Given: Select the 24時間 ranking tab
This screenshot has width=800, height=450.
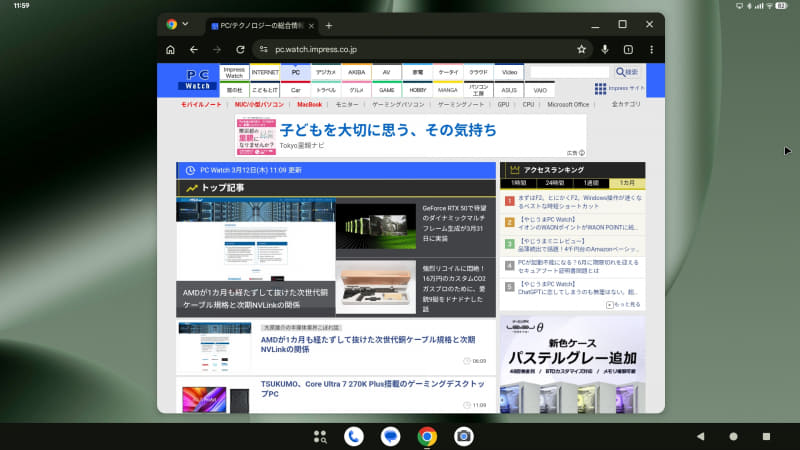Looking at the screenshot, I should click(555, 183).
